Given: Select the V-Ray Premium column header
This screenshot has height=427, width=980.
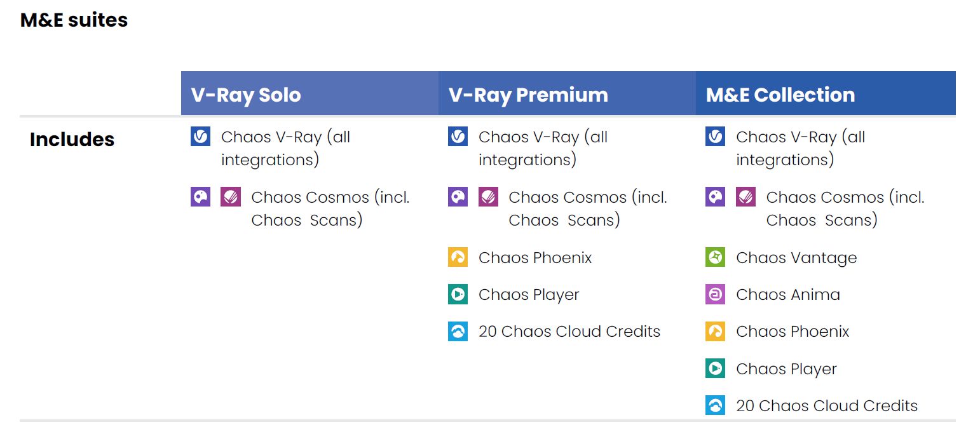Looking at the screenshot, I should [567, 93].
